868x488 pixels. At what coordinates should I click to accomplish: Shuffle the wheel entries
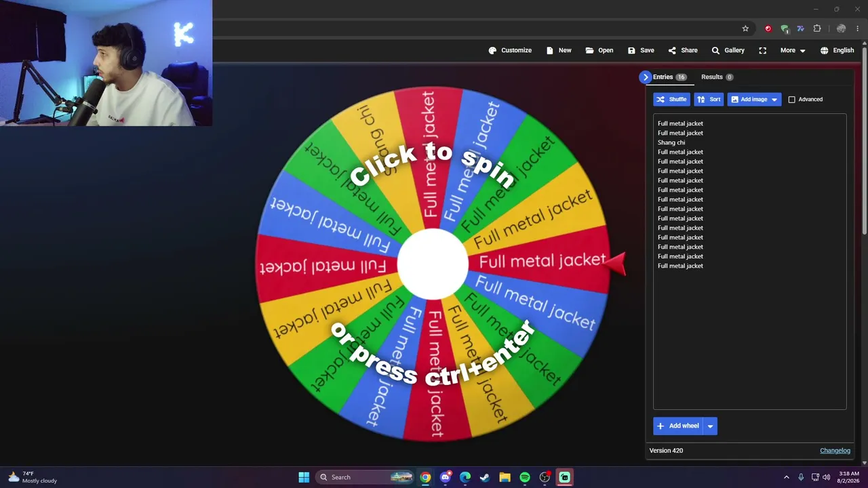[x=671, y=100]
